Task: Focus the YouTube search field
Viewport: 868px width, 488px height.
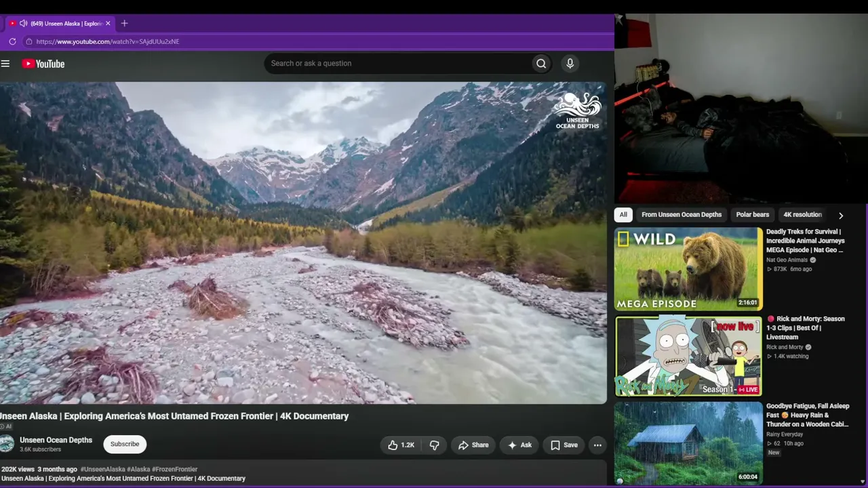Action: pyautogui.click(x=397, y=64)
